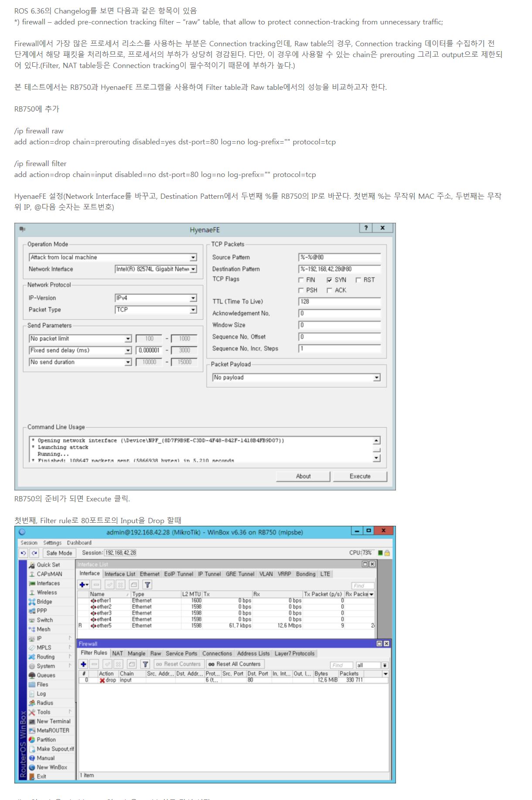Switch to the EoIP Tunnel tab
Viewport: 532px width, 800px height.
coord(179,574)
